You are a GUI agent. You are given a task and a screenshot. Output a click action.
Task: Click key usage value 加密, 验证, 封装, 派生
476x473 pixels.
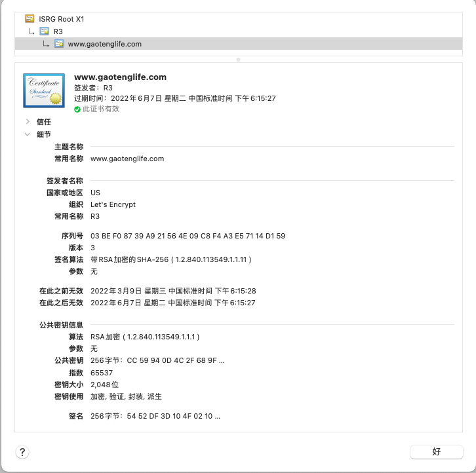(x=126, y=396)
